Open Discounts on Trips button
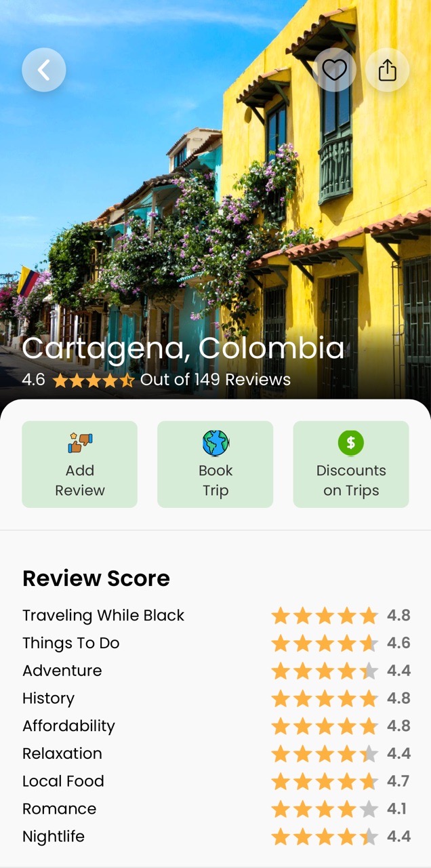 pos(351,465)
